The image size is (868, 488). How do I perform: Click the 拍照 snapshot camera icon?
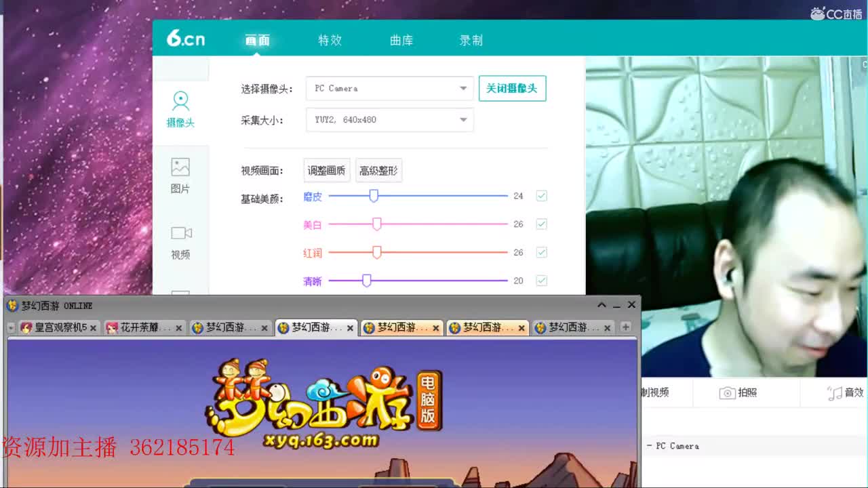(x=728, y=393)
